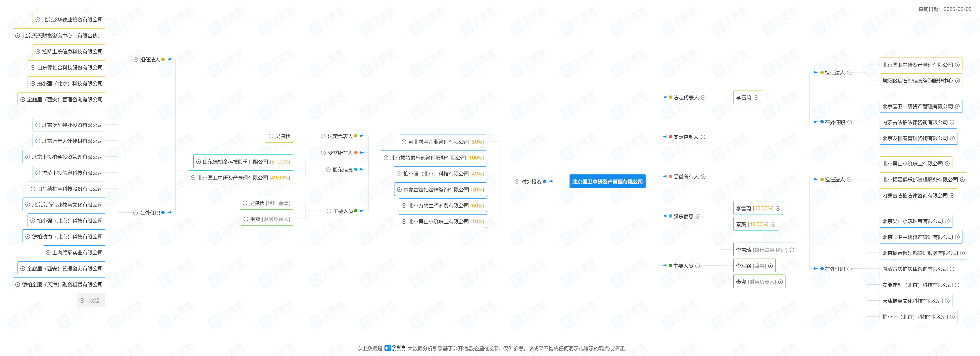The height and width of the screenshot is (356, 980).
Task: Expand the plus icon on 北京泛华建业投资有限公司 at top
Action: (38, 20)
